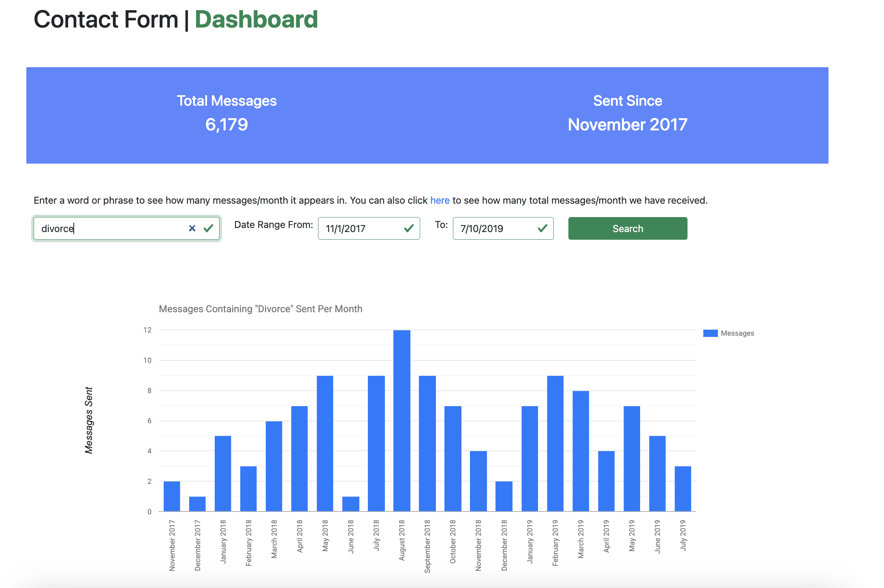
Task: Click the To date field 7/10/2019
Action: pyautogui.click(x=494, y=228)
